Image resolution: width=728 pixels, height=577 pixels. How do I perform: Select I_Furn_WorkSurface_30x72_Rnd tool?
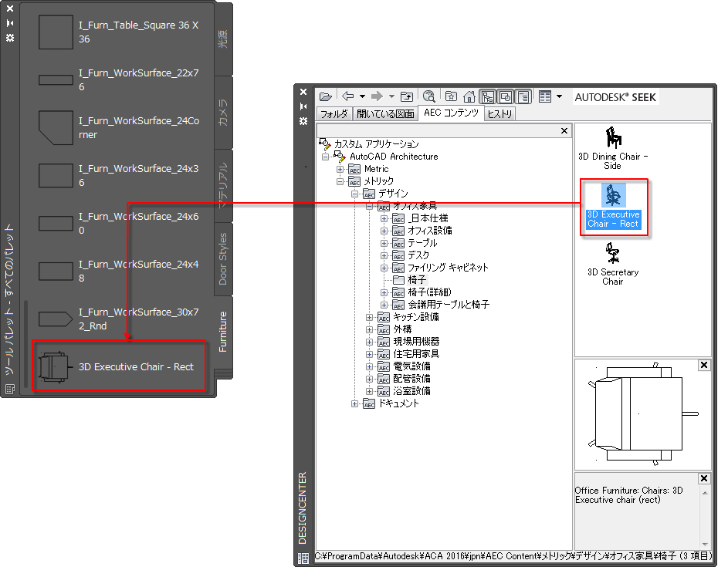tap(119, 319)
